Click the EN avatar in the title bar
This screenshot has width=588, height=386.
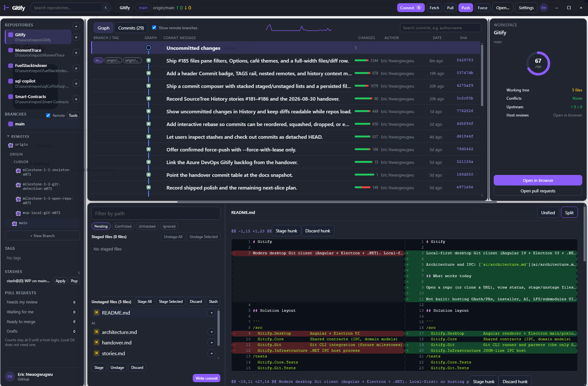point(544,8)
